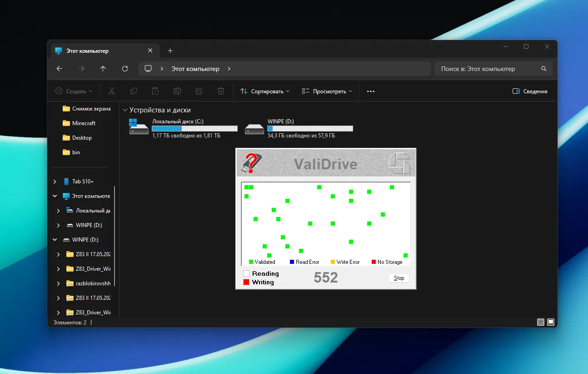Expand the Tab S10+ tree node

click(55, 182)
